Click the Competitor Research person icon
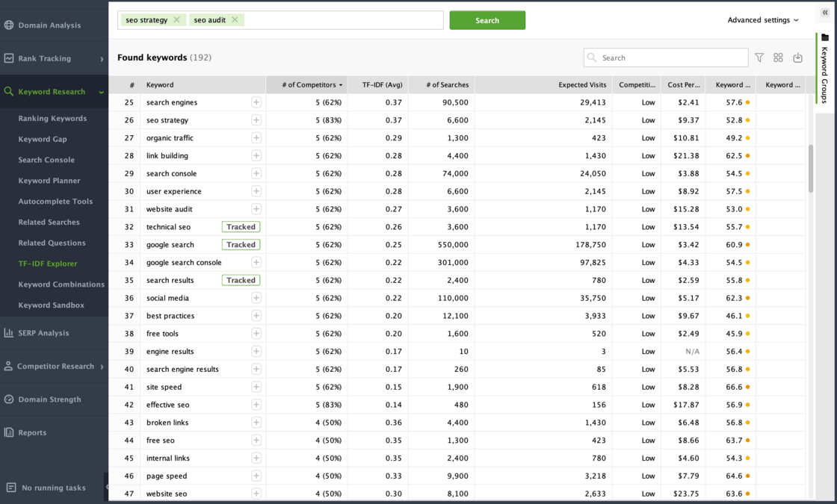The height and width of the screenshot is (504, 837). pyautogui.click(x=10, y=366)
